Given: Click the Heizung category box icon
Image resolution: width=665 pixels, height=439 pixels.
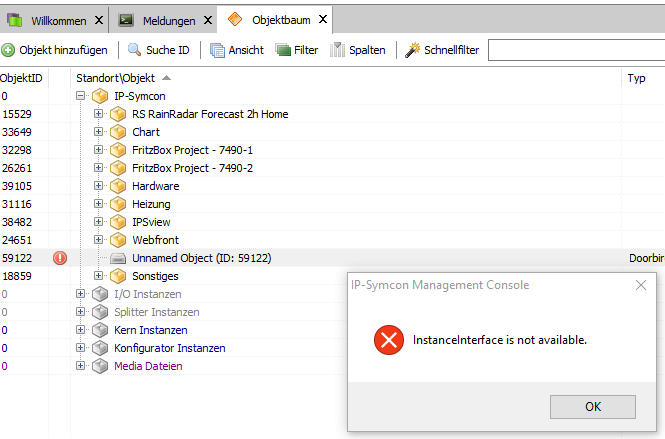Looking at the screenshot, I should point(118,204).
